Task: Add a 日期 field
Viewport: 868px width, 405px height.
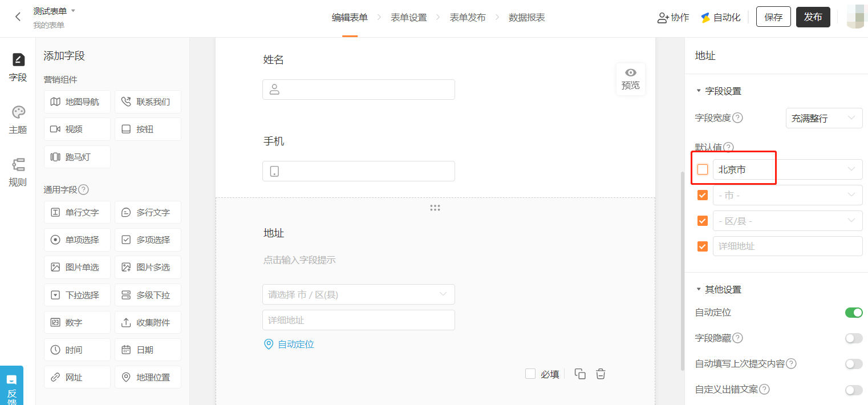Action: pos(148,350)
